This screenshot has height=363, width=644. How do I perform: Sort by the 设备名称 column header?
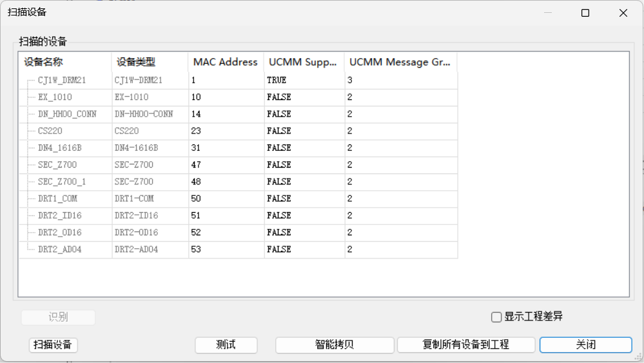point(64,62)
